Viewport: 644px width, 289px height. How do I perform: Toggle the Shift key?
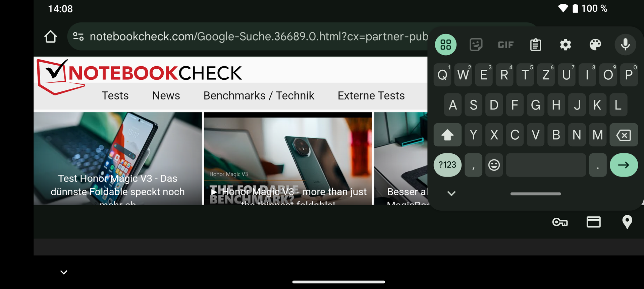point(447,135)
